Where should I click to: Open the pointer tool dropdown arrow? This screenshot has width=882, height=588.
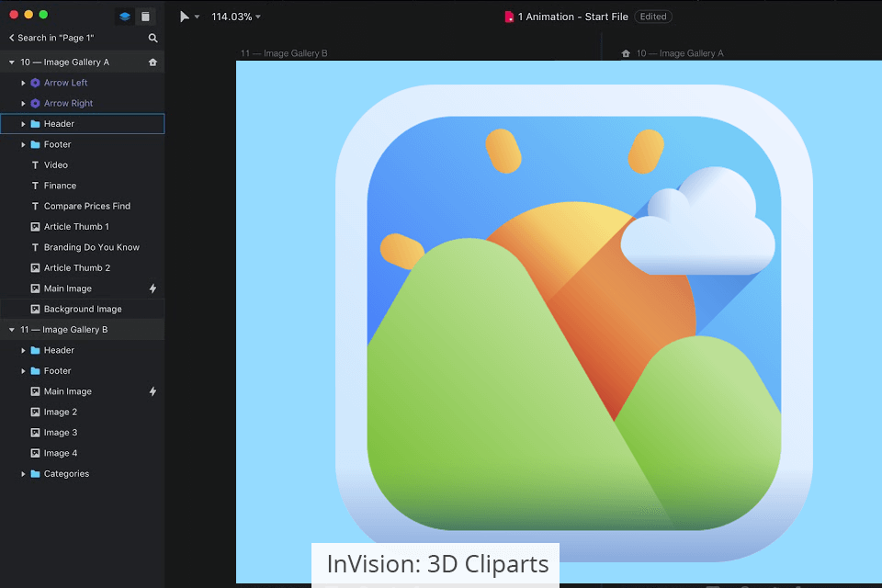(x=197, y=17)
